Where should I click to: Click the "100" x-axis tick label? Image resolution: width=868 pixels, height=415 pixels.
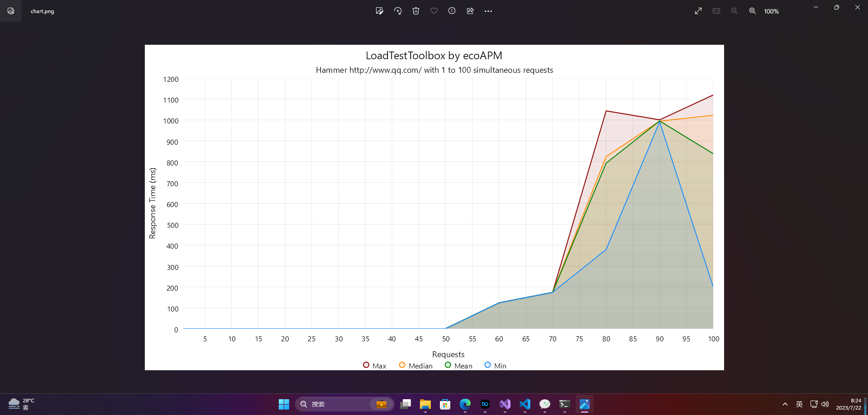click(x=713, y=339)
